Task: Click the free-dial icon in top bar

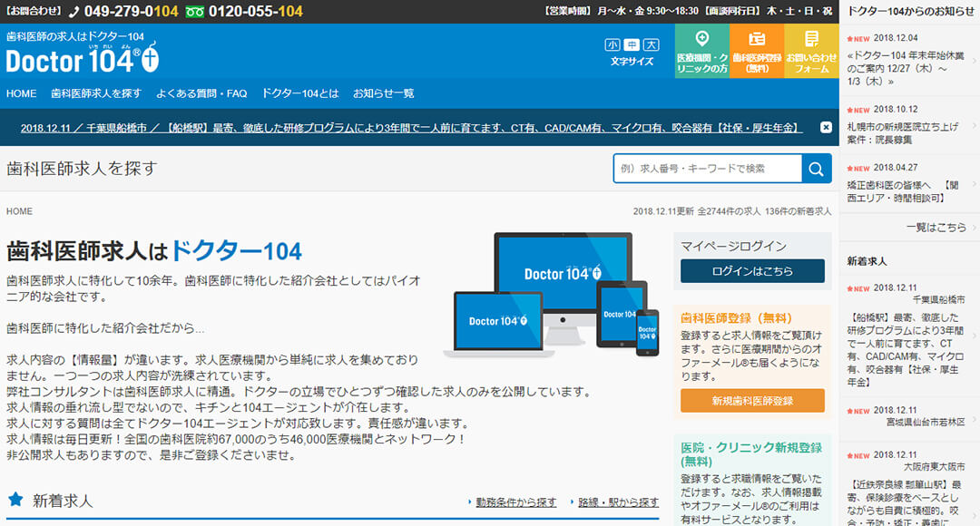Action: pos(194,12)
